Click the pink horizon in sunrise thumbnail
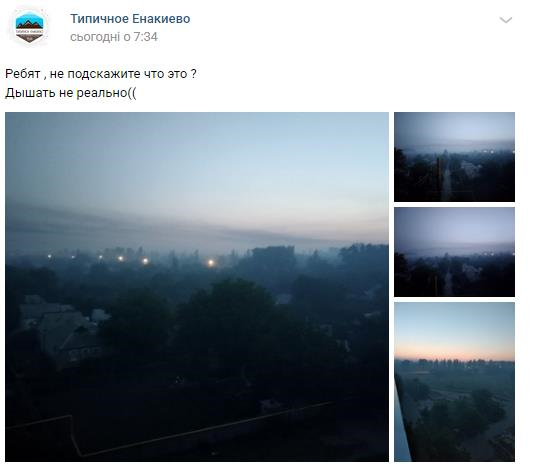Image resolution: width=533 pixels, height=475 pixels. [454, 352]
